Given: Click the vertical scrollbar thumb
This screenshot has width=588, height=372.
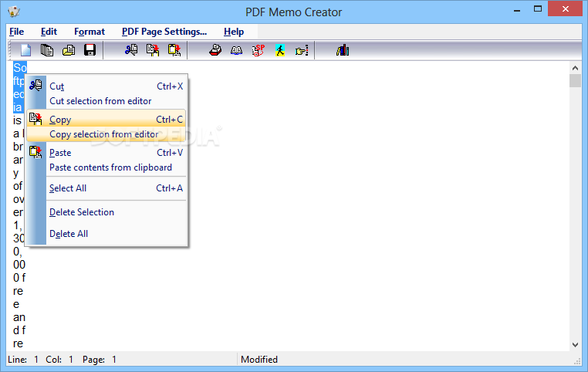Looking at the screenshot, I should pyautogui.click(x=575, y=80).
